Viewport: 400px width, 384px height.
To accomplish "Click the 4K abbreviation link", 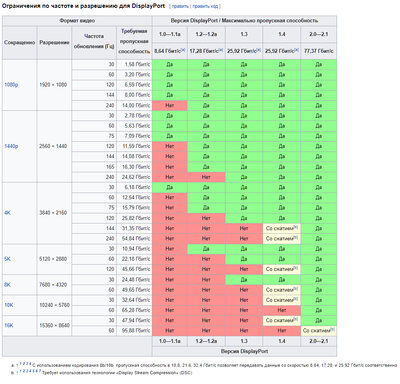I will pyautogui.click(x=7, y=213).
